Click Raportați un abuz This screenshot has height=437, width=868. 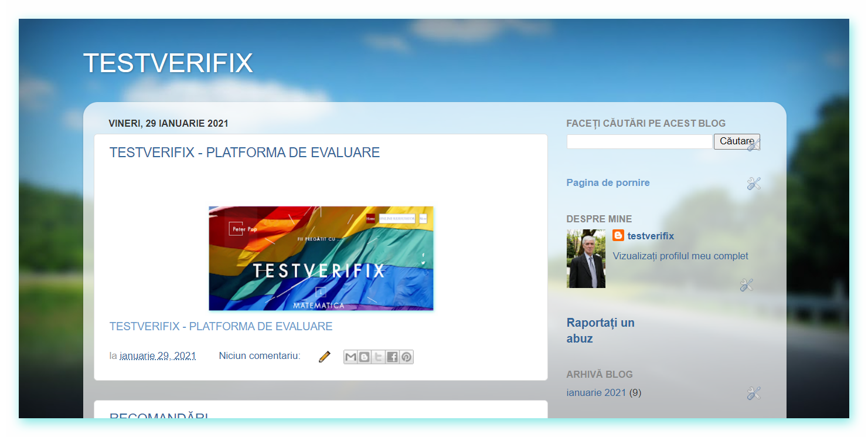point(601,330)
